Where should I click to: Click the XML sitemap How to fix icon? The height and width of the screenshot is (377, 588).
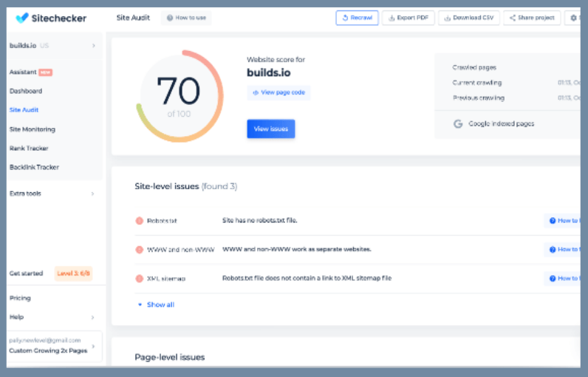point(553,279)
